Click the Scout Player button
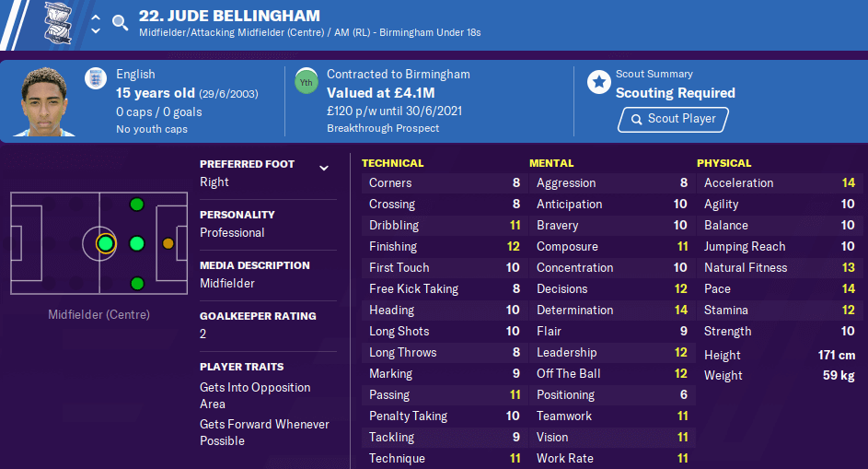Screen dimensions: 868x469 click(x=673, y=119)
